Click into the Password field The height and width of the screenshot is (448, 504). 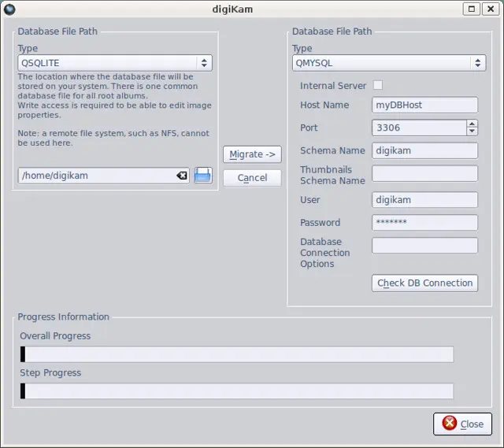point(424,223)
